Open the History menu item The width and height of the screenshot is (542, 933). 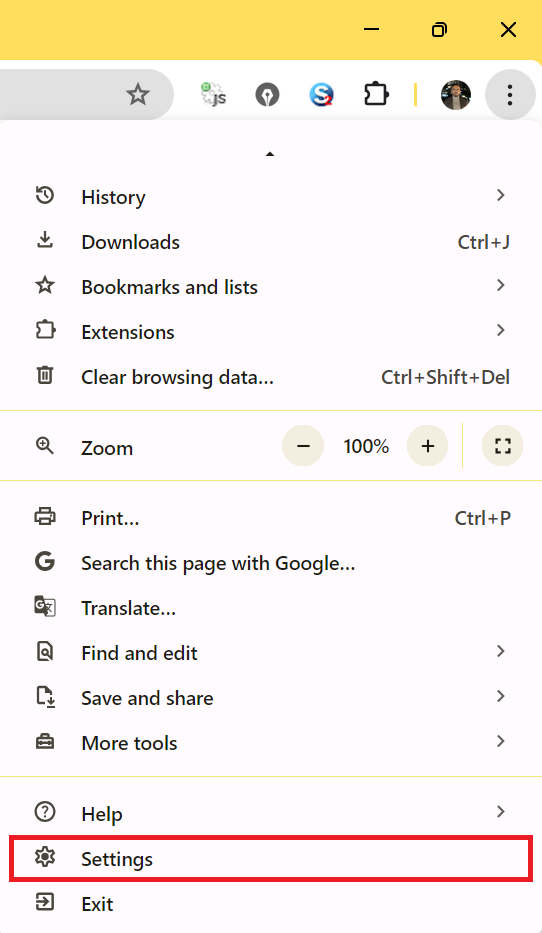[271, 196]
